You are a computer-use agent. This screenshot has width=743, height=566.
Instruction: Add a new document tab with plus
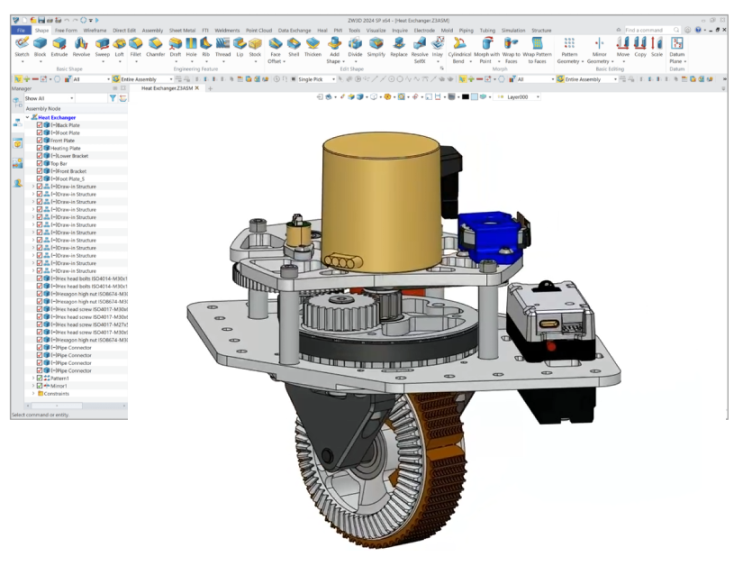point(210,88)
